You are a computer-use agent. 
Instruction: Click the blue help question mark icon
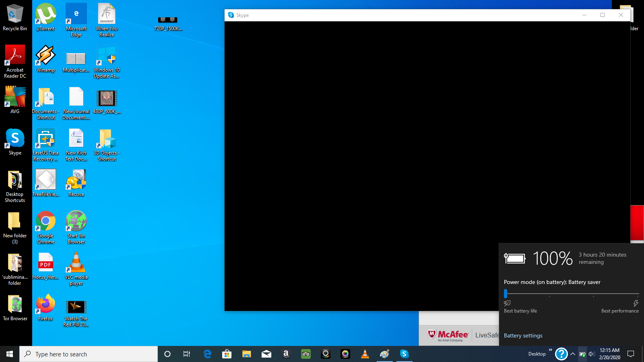click(561, 354)
